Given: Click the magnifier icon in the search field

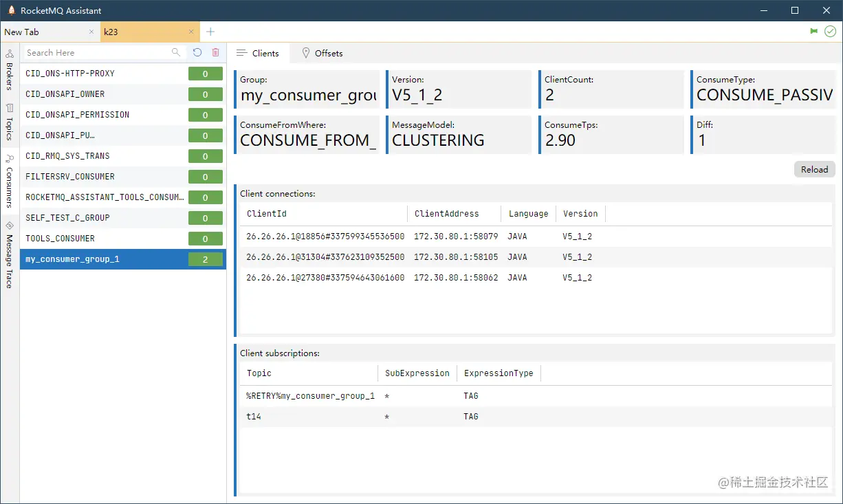Looking at the screenshot, I should (x=176, y=52).
